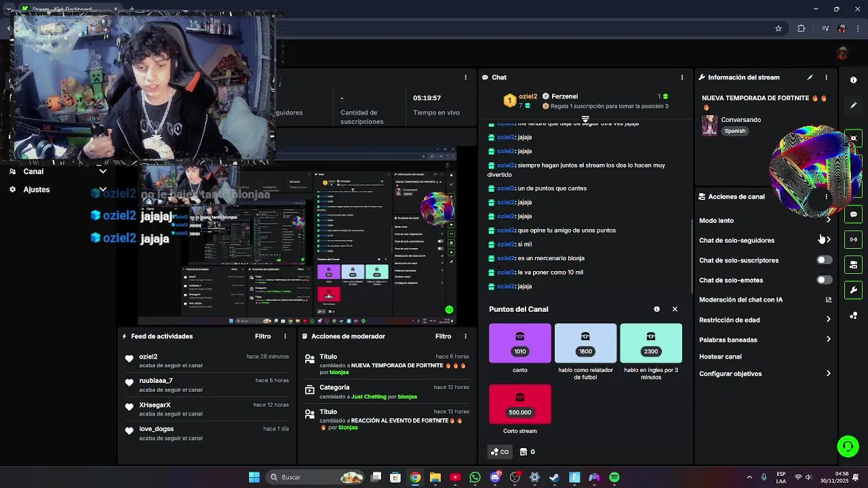
Task: Open WhatsApp from the taskbar
Action: pos(475,477)
